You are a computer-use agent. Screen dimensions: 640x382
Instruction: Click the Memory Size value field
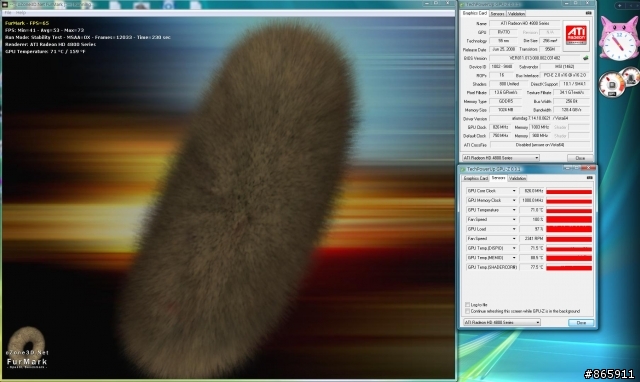tap(506, 110)
